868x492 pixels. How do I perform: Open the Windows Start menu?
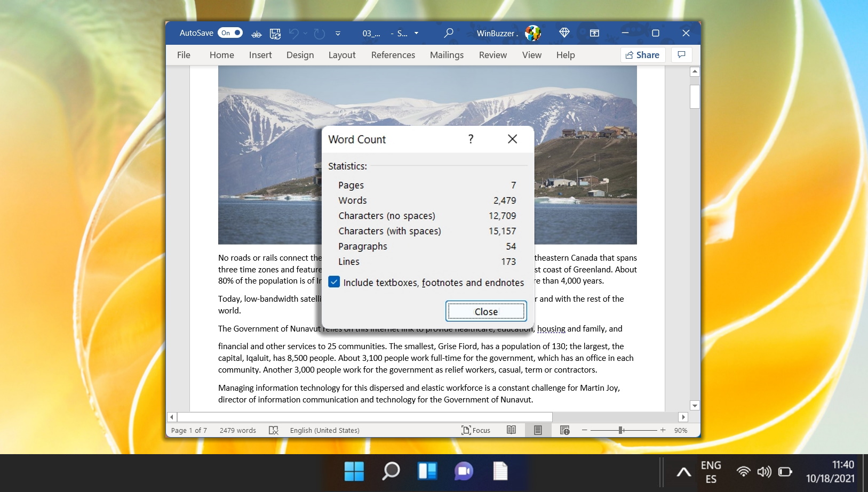[354, 471]
